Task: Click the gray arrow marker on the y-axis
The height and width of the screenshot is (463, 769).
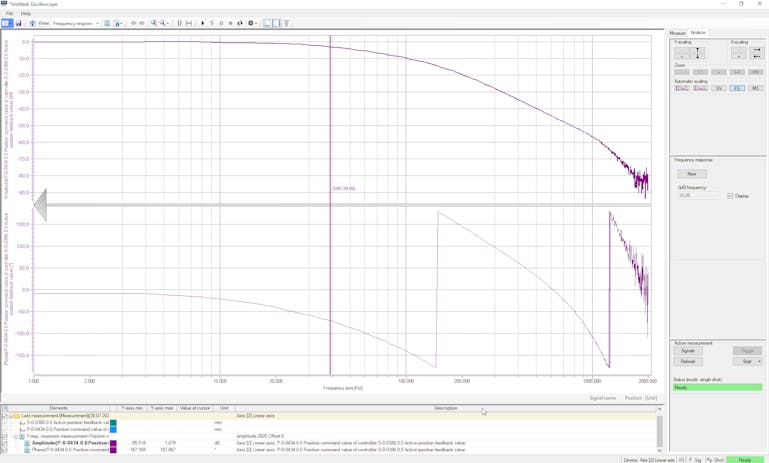Action: pyautogui.click(x=40, y=205)
